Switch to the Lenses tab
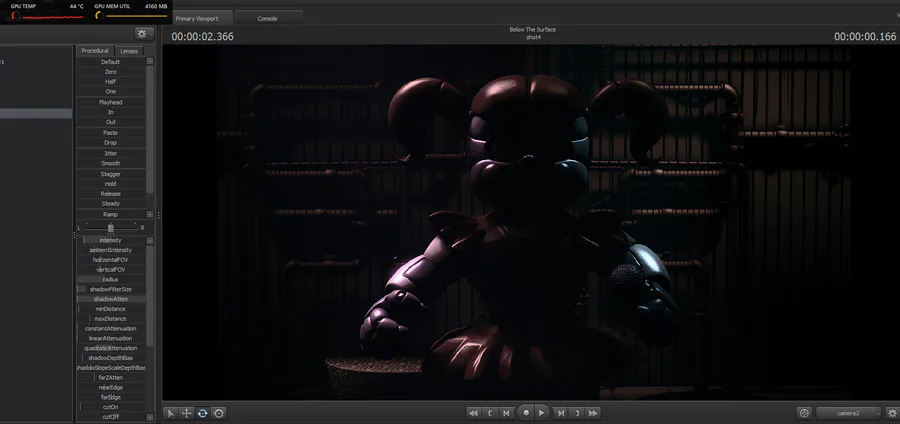Viewport: 900px width, 424px height. (x=129, y=51)
